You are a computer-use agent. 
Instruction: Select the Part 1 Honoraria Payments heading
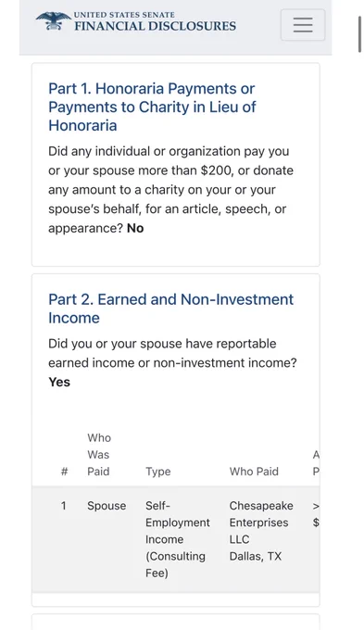152,107
